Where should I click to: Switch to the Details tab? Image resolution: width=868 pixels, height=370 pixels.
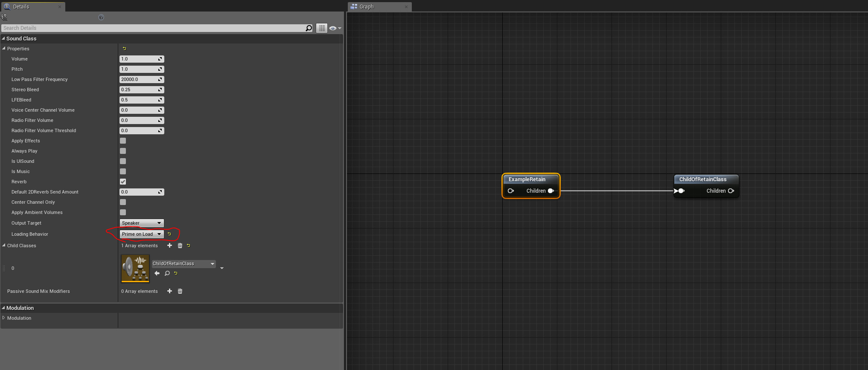32,6
